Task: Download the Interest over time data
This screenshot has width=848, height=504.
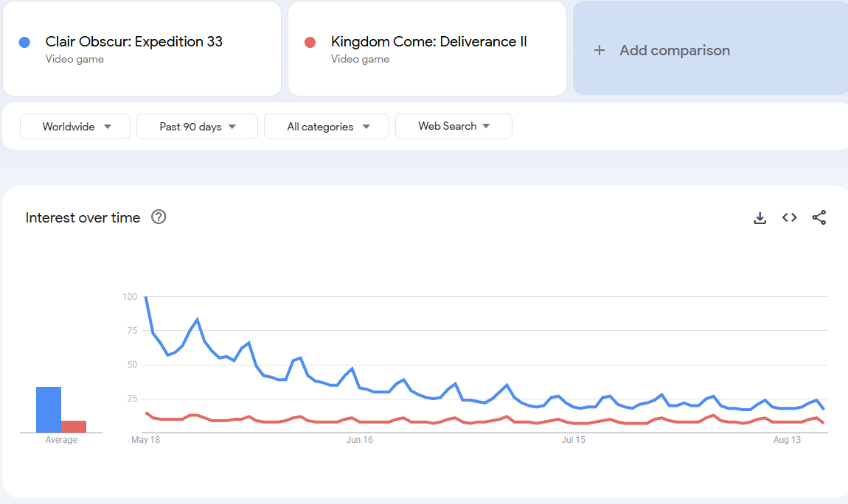Action: tap(760, 218)
